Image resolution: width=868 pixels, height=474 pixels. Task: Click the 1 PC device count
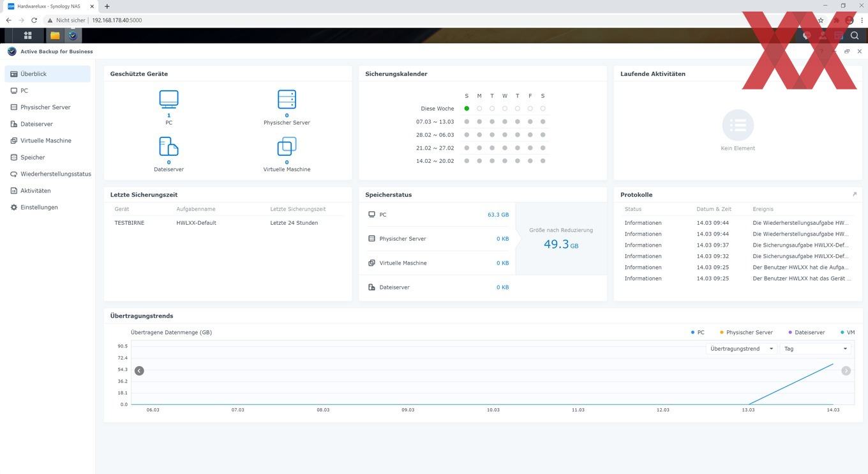tap(168, 116)
